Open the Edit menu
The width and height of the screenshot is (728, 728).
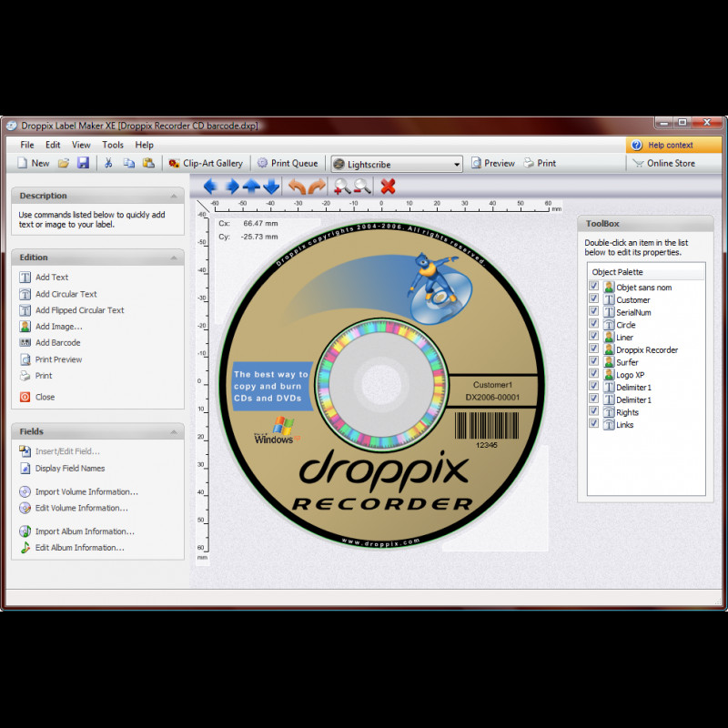point(53,145)
